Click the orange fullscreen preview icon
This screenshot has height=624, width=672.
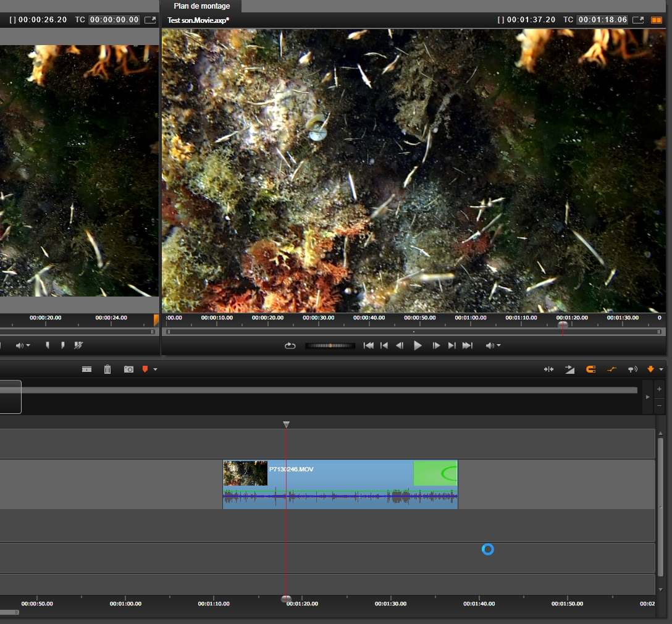[x=656, y=20]
